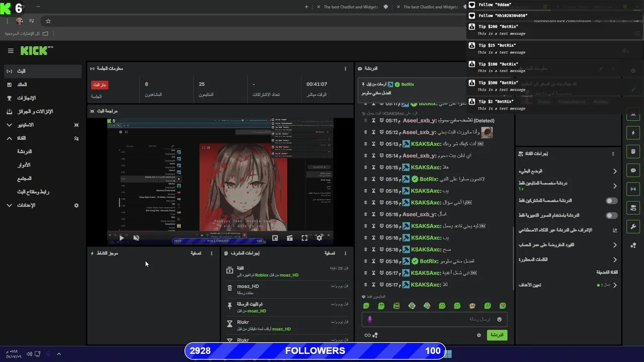Expand the slow mode option
The height and width of the screenshot is (362, 644).
(615, 171)
